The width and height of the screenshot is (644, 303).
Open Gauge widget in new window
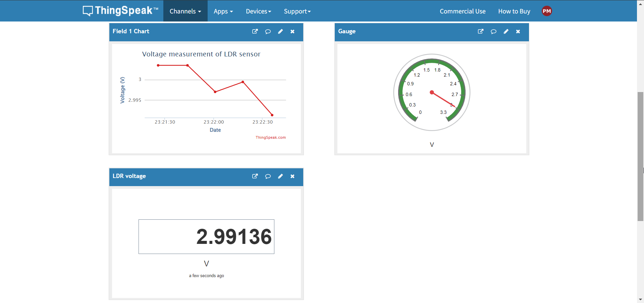481,31
